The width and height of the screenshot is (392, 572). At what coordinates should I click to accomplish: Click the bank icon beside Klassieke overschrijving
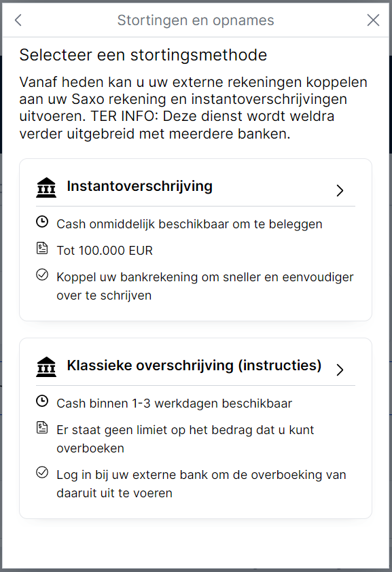(x=46, y=367)
